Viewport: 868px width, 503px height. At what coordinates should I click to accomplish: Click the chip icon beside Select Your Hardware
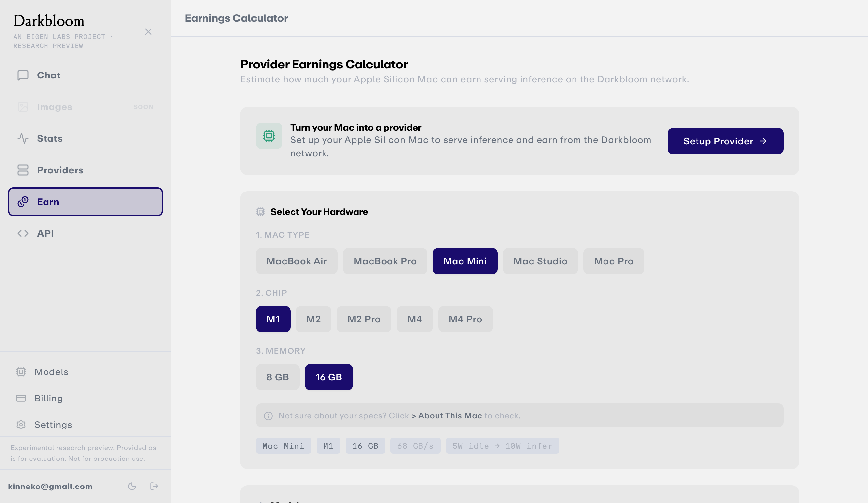click(x=261, y=212)
